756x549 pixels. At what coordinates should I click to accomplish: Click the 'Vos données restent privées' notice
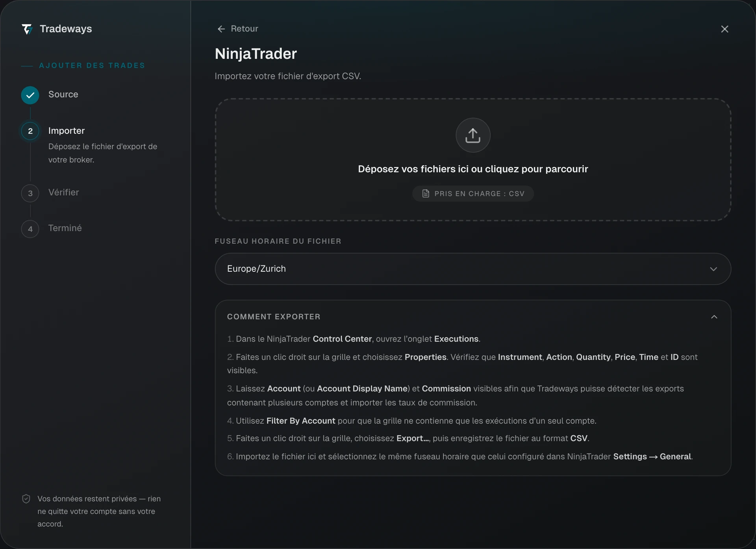[99, 511]
